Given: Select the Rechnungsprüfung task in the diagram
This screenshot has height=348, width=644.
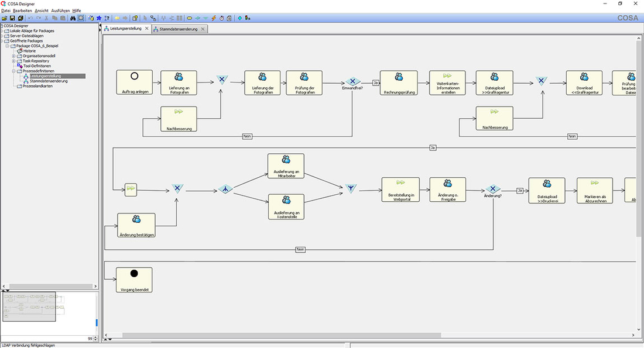Looking at the screenshot, I should pyautogui.click(x=398, y=82).
